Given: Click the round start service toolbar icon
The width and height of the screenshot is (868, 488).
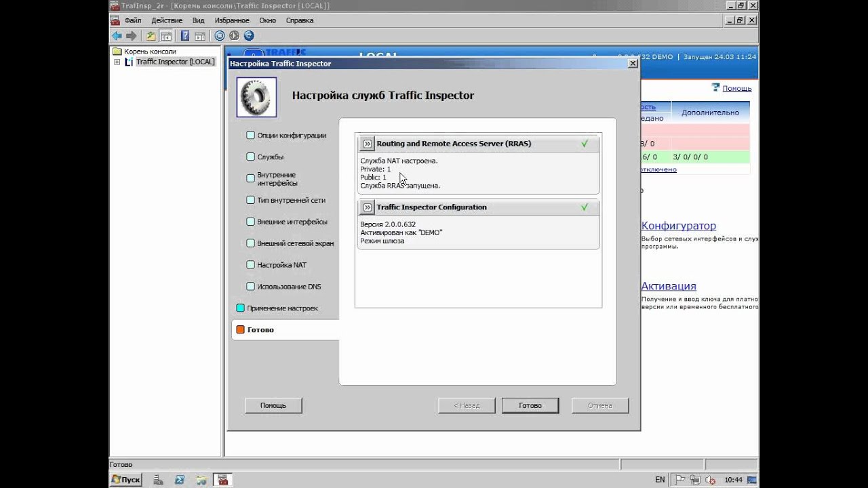Looking at the screenshot, I should (235, 36).
